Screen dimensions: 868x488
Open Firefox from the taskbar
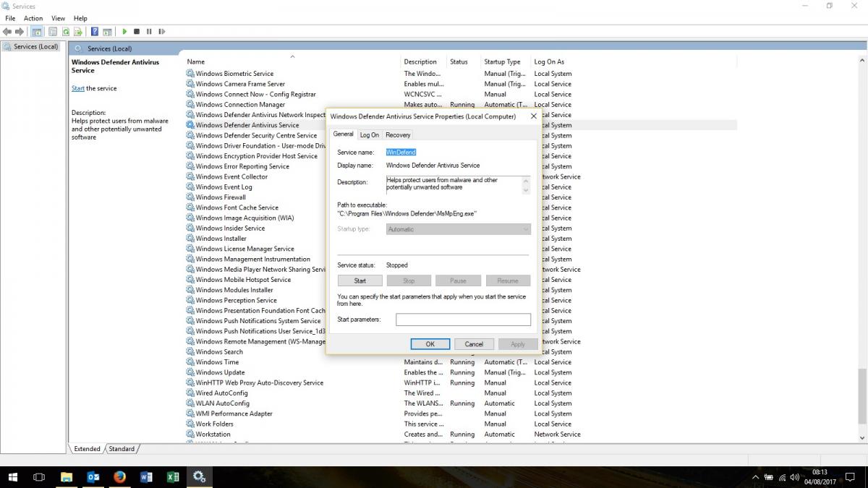pyautogui.click(x=120, y=477)
